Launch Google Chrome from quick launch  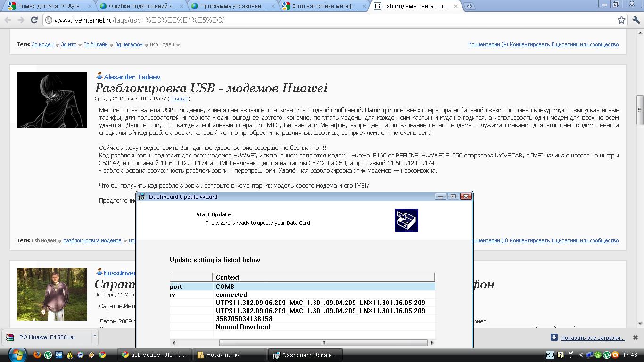(102, 355)
